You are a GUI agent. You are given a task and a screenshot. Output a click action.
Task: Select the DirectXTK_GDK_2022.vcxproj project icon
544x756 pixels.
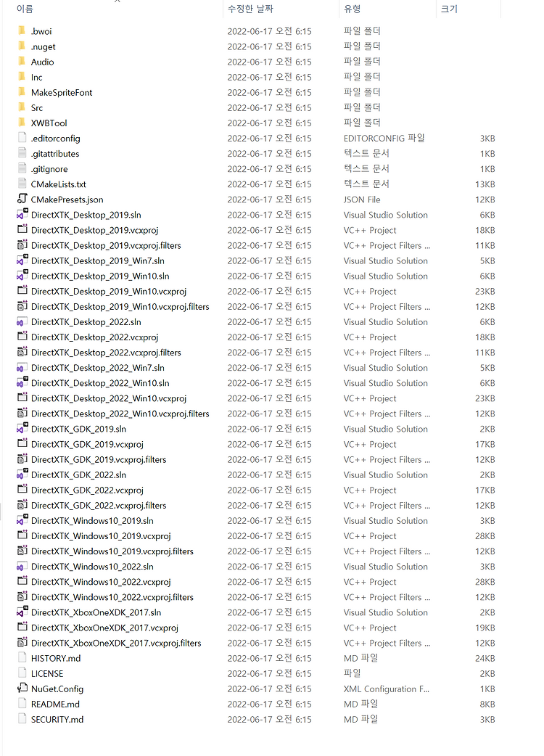(x=22, y=490)
